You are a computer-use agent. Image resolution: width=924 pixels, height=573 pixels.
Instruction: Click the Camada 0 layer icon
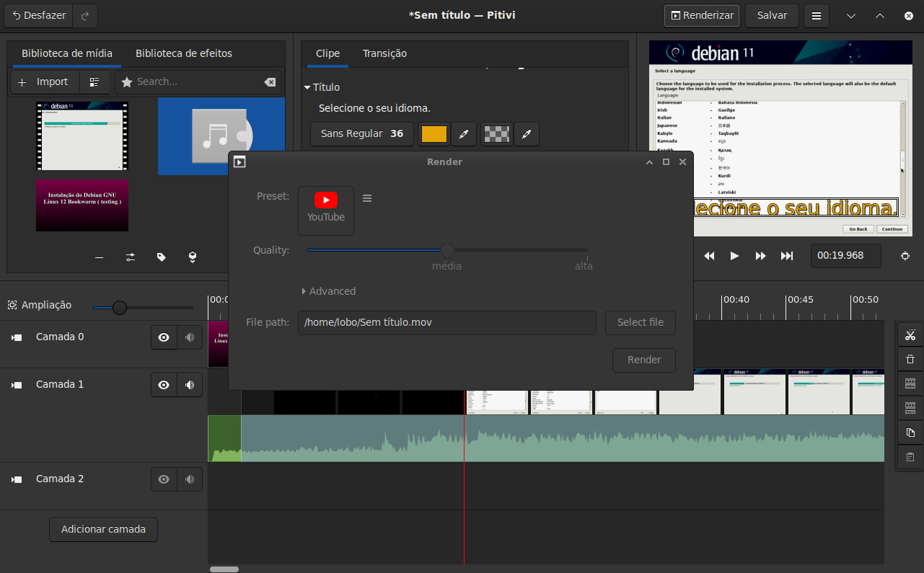click(17, 337)
